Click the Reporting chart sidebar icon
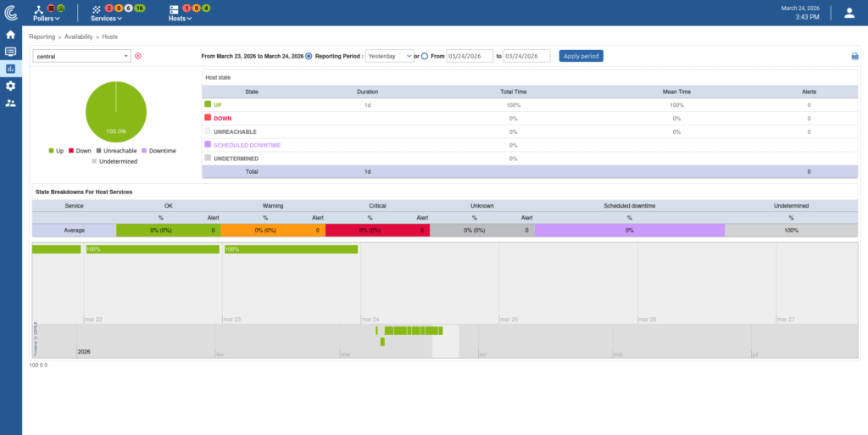868x435 pixels. (10, 69)
